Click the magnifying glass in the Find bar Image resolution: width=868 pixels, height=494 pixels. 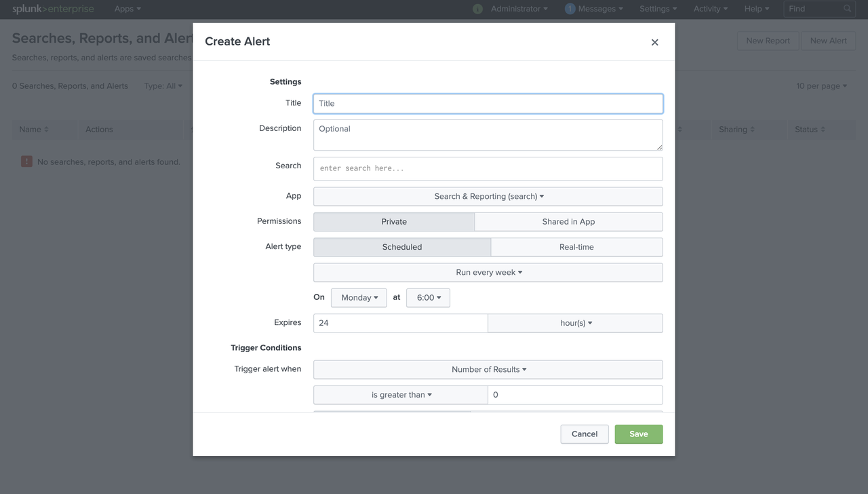(x=846, y=9)
